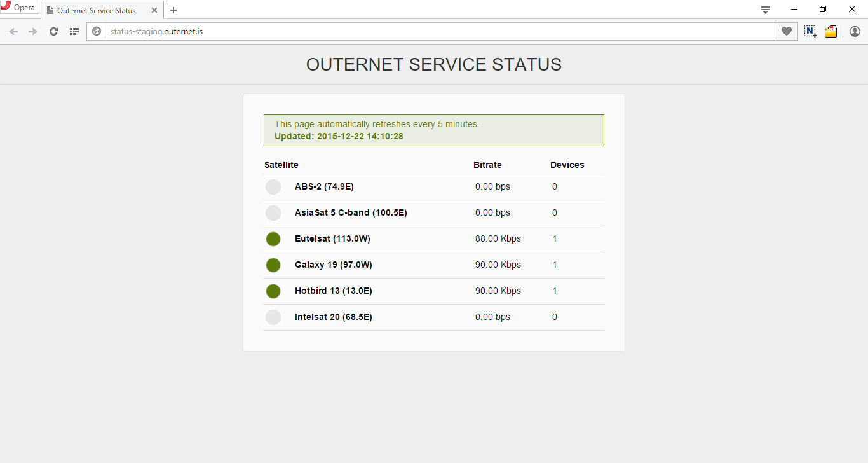Screen dimensions: 868x463
Task: Click the Hotbird 13 green status indicator
Action: (x=273, y=291)
